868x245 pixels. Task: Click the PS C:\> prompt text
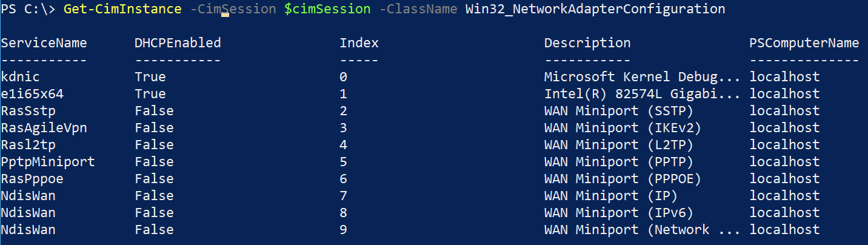point(28,9)
